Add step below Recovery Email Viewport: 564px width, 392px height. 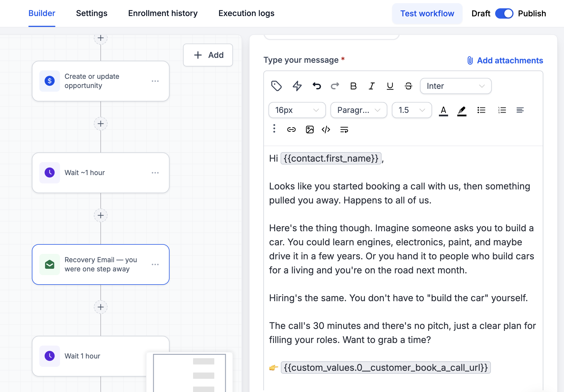pos(101,307)
